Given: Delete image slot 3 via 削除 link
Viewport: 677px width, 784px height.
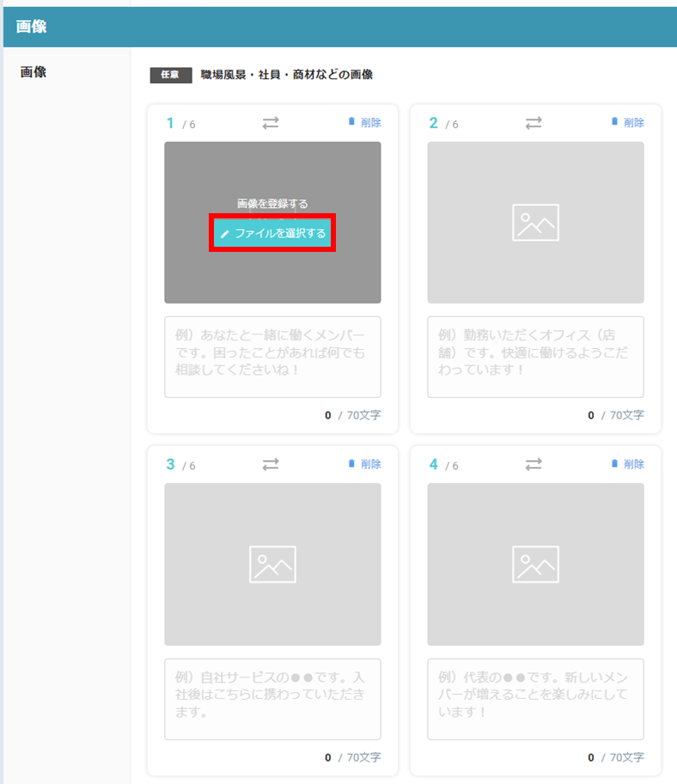Looking at the screenshot, I should (365, 464).
